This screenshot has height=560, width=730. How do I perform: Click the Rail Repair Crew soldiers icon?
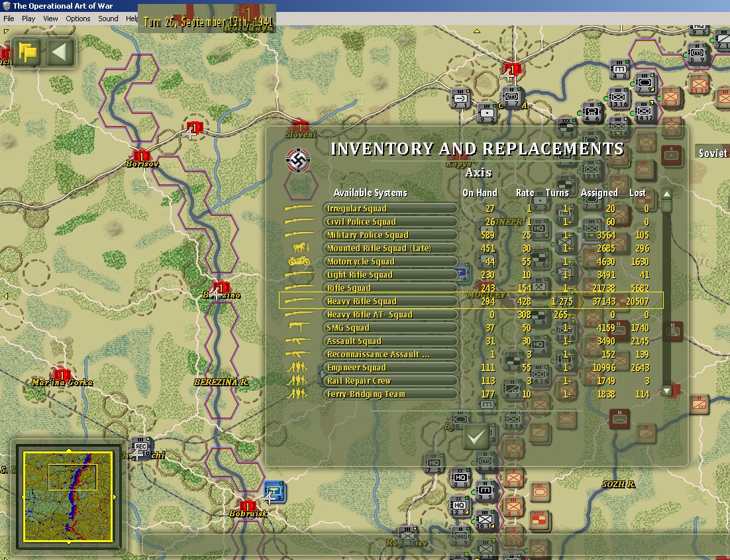pos(297,381)
